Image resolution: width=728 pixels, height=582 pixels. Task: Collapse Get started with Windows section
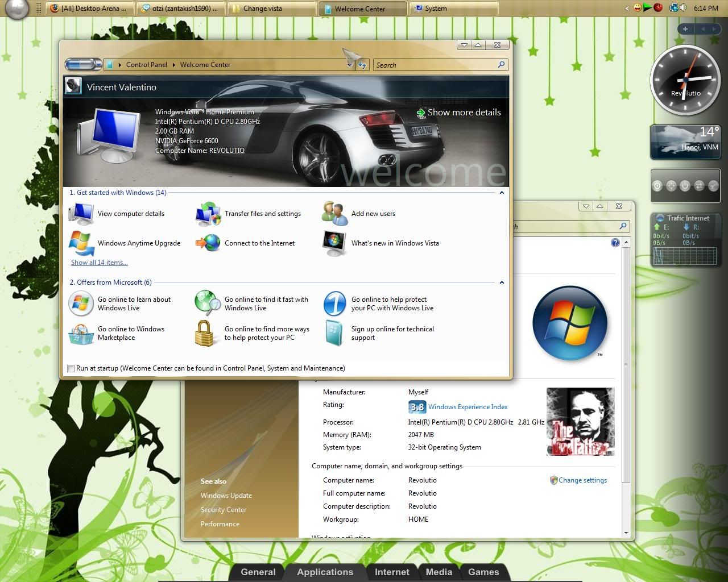[502, 193]
